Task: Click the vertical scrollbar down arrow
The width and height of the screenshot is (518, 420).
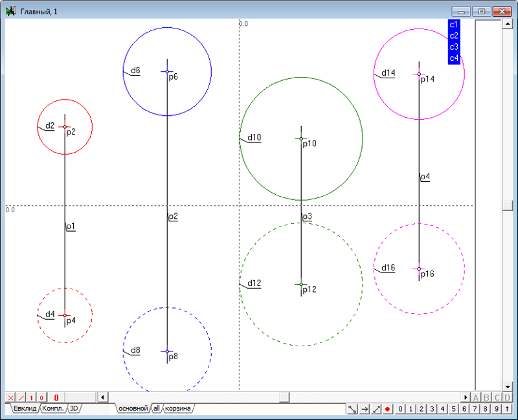Action: [507, 386]
